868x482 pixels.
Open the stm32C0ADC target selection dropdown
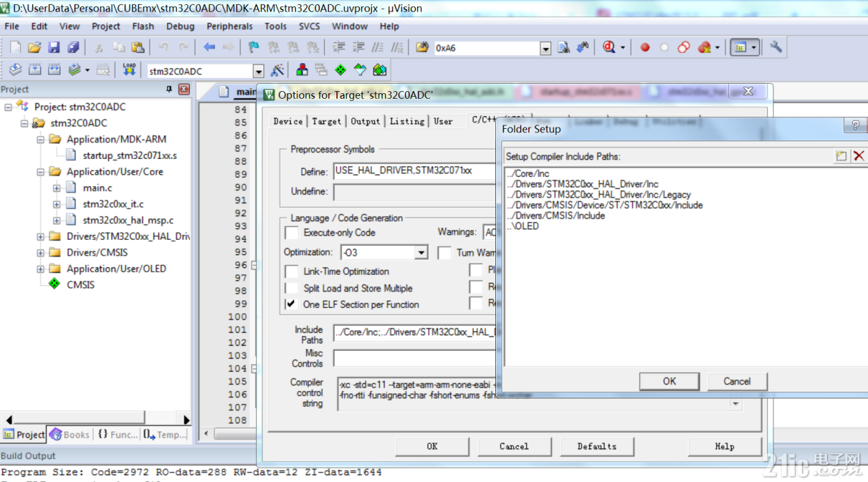(258, 71)
